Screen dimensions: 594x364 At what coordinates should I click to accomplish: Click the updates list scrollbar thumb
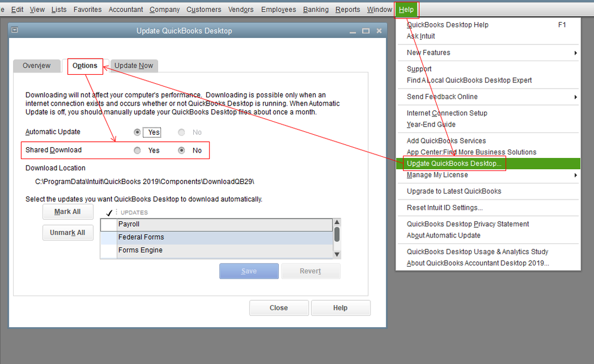point(337,234)
